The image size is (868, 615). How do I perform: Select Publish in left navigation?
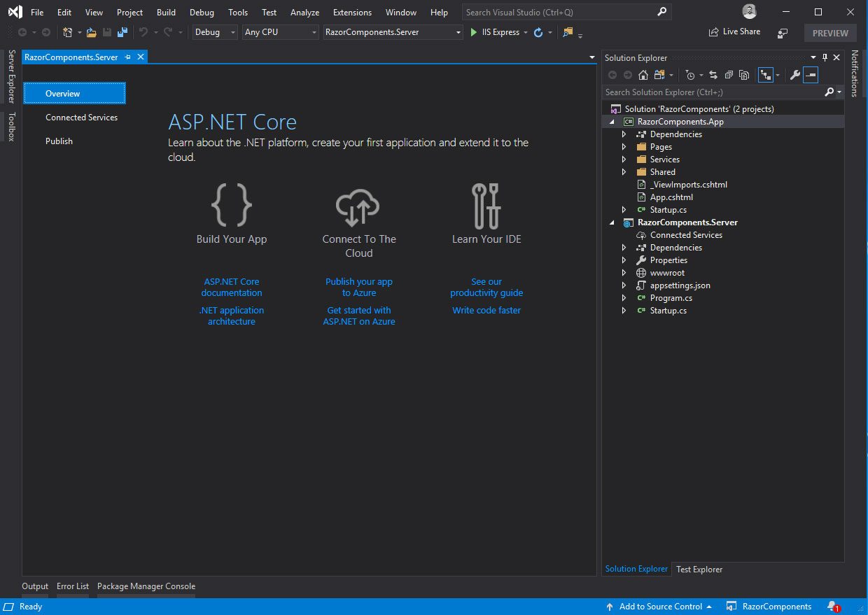click(59, 141)
